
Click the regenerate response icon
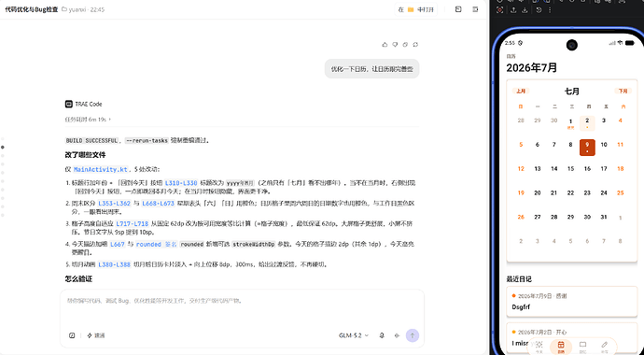pyautogui.click(x=415, y=45)
